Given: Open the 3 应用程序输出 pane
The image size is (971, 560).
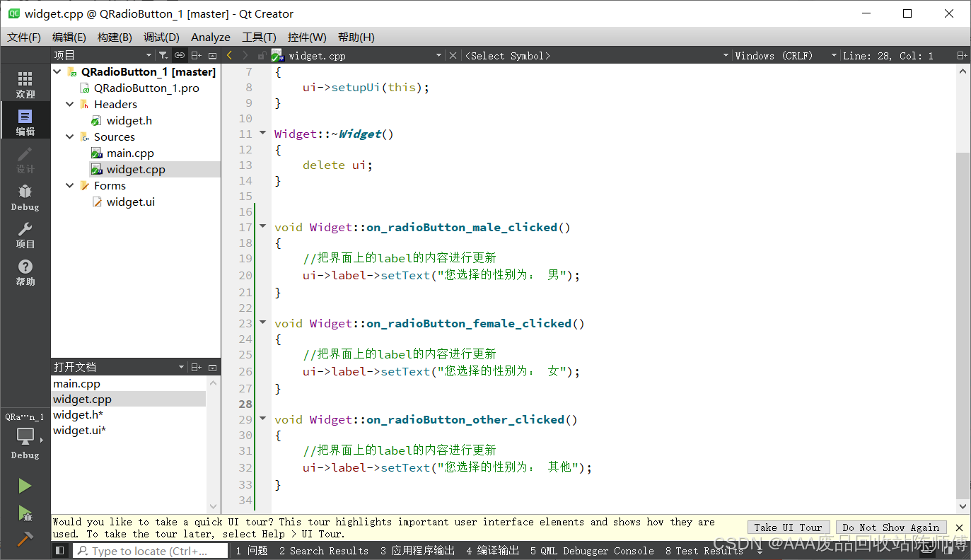Looking at the screenshot, I should pos(417,550).
